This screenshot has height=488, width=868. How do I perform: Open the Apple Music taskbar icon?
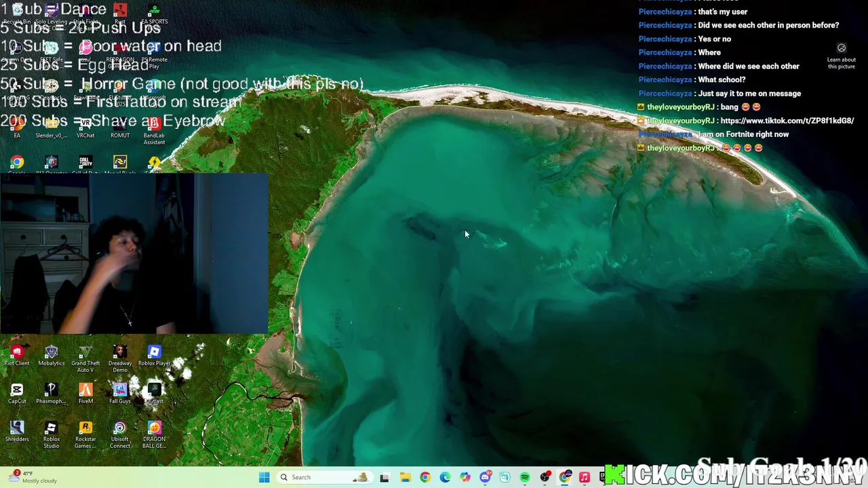tap(585, 477)
